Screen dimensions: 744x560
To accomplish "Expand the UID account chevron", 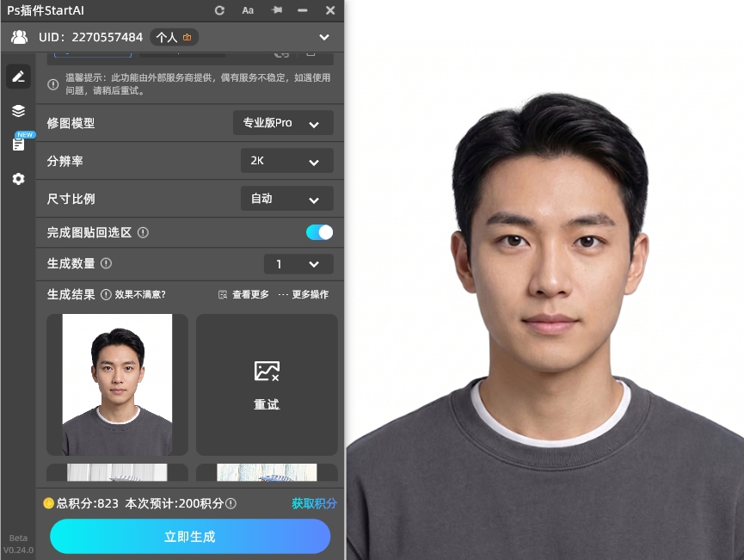I will [x=324, y=37].
